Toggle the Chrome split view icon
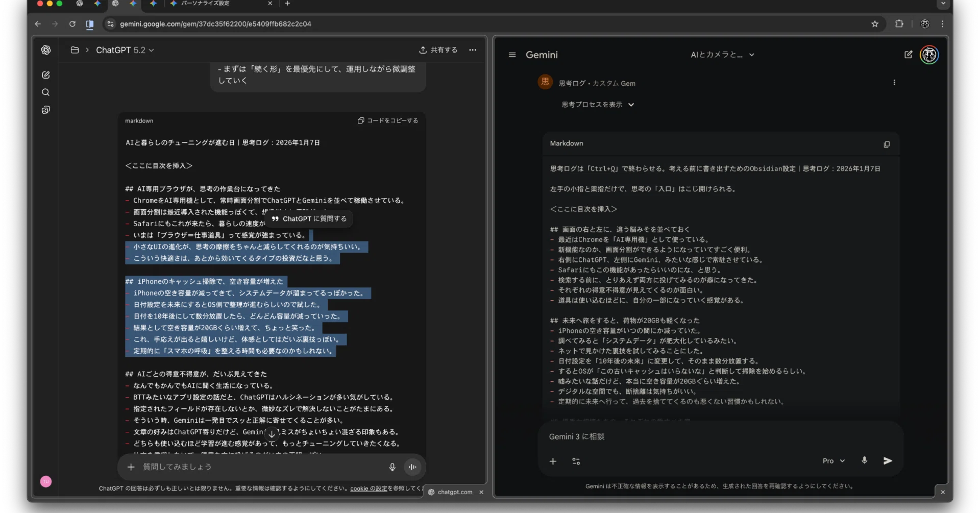This screenshot has height=513, width=980. (x=90, y=23)
